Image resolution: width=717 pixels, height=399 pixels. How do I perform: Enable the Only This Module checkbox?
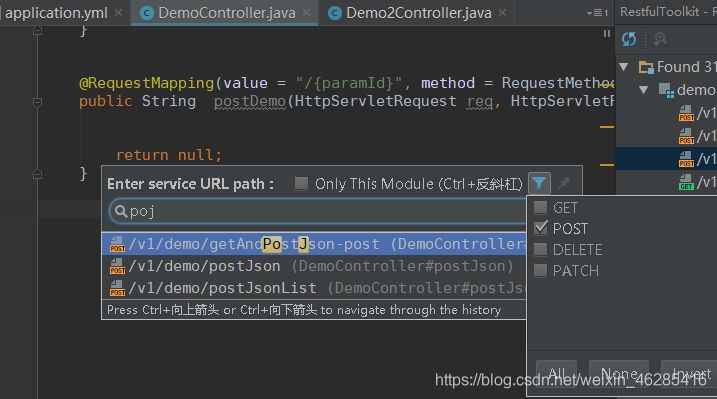(x=301, y=184)
